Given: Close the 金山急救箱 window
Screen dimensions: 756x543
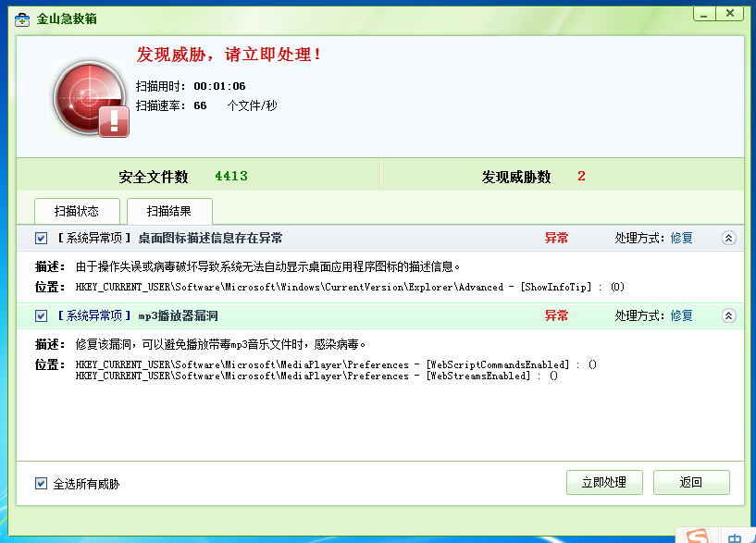Looking at the screenshot, I should 730,14.
